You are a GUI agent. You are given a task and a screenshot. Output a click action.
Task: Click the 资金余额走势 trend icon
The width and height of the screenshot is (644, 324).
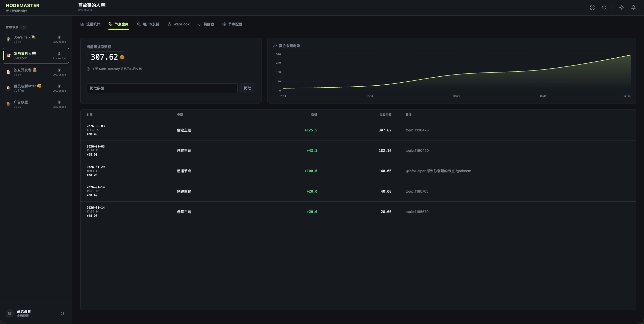275,46
